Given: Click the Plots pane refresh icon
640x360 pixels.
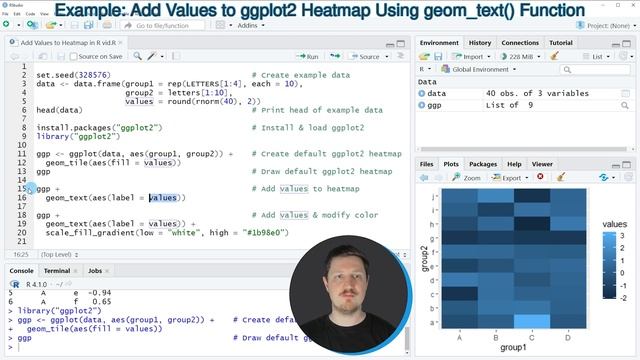Looking at the screenshot, I should (x=604, y=177).
